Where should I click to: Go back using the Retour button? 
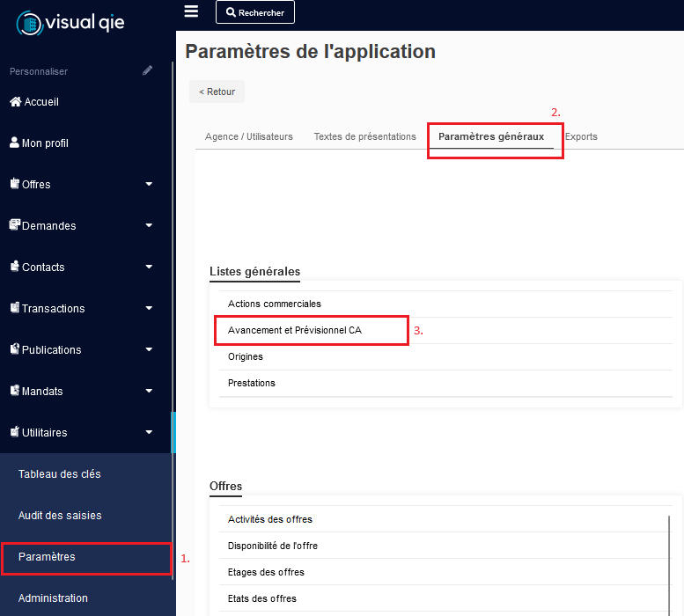coord(217,92)
